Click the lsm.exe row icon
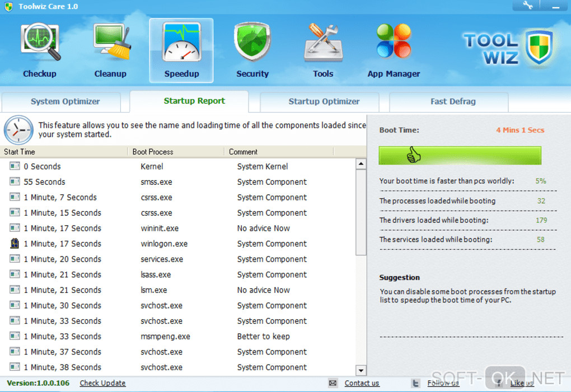The height and width of the screenshot is (392, 571). tap(15, 290)
